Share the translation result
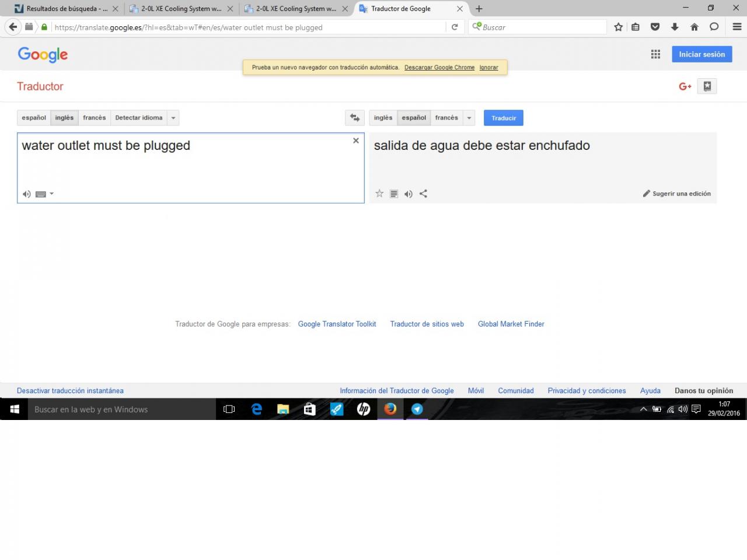Screen dimensions: 747x560 [x=424, y=194]
